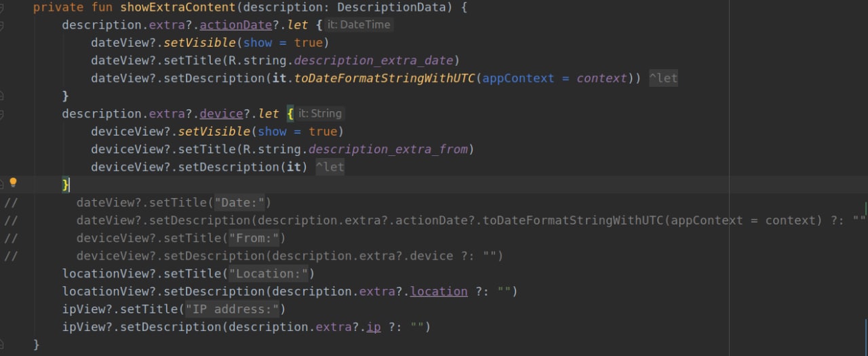The image size is (868, 356).
Task: Click highlighted opening brace after device?.let
Action: click(x=290, y=114)
